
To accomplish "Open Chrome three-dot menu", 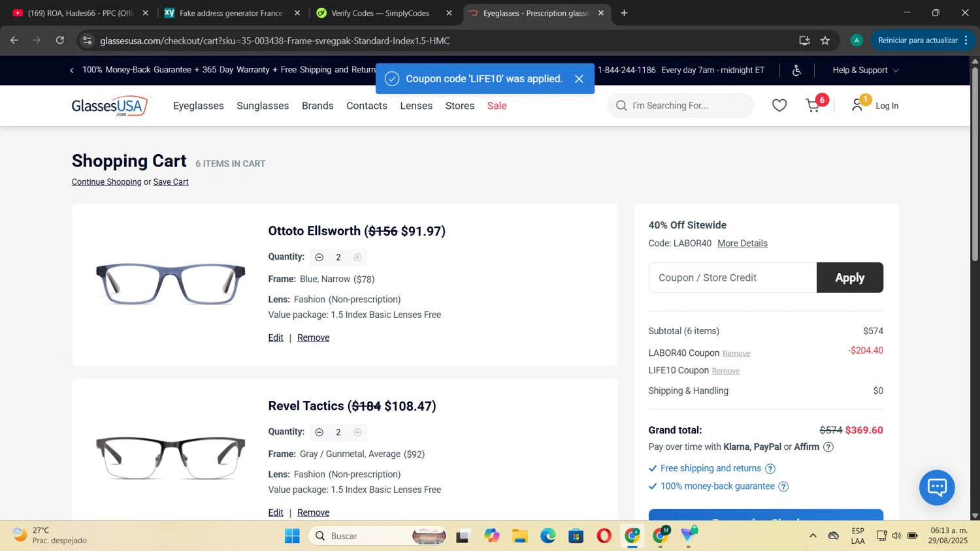I will click(x=966, y=40).
